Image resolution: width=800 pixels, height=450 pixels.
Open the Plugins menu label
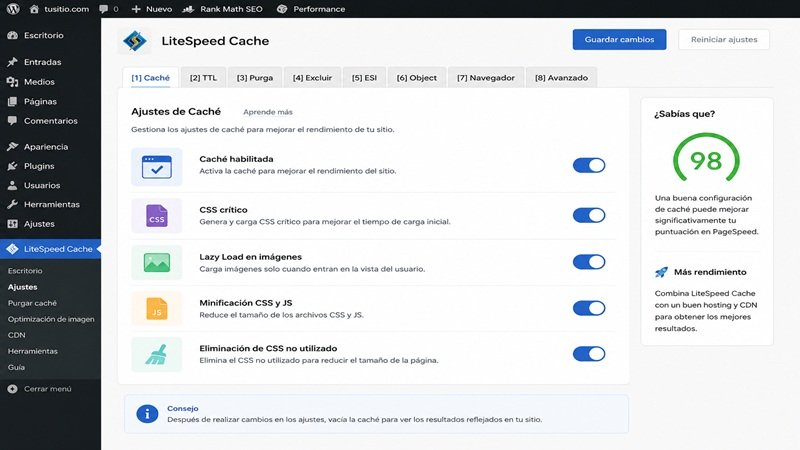(39, 166)
